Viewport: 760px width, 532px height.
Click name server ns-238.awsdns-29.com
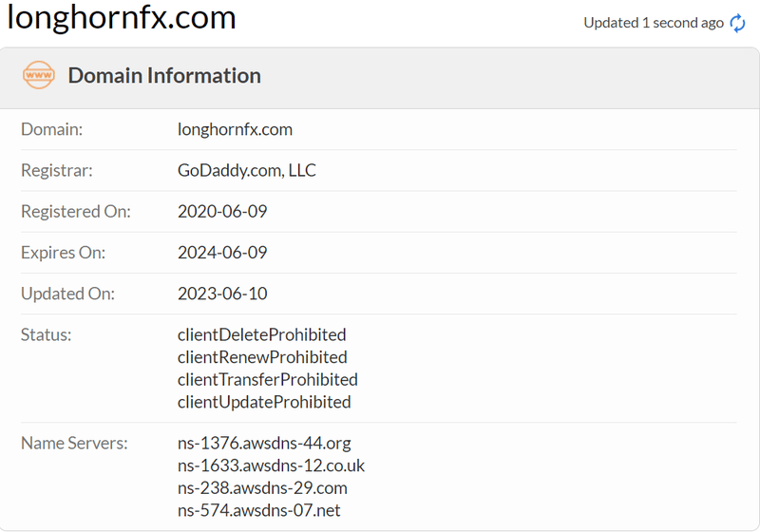(262, 487)
